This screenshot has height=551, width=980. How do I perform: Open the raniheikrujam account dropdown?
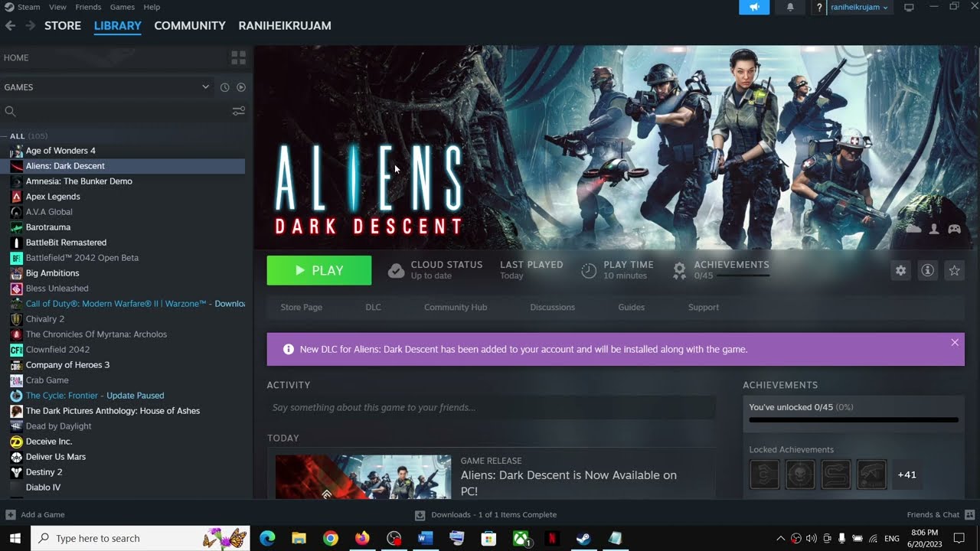pos(859,7)
